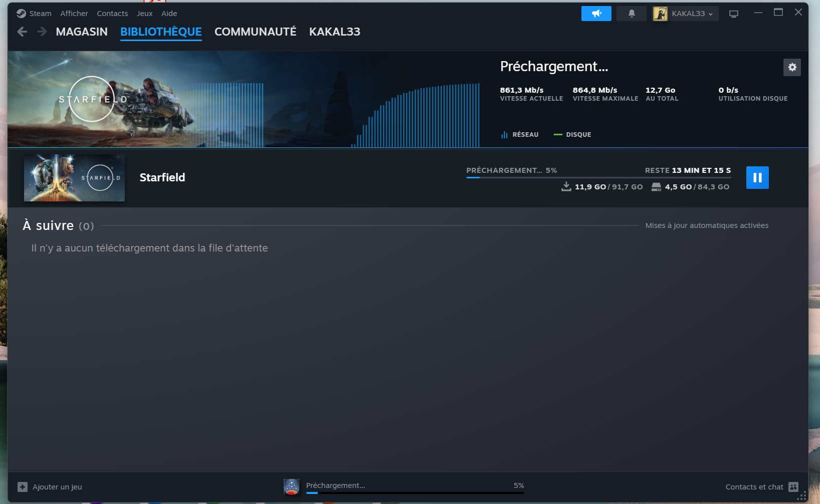Open 'Contacts et chat'

[x=754, y=487]
